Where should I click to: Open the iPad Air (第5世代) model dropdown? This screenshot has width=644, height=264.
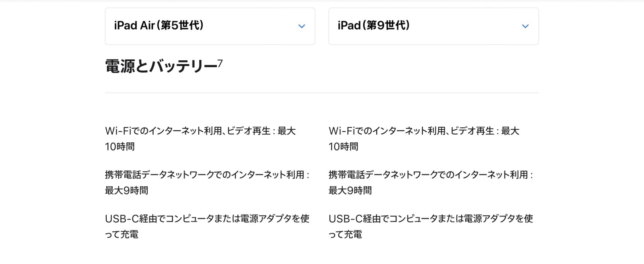(210, 26)
